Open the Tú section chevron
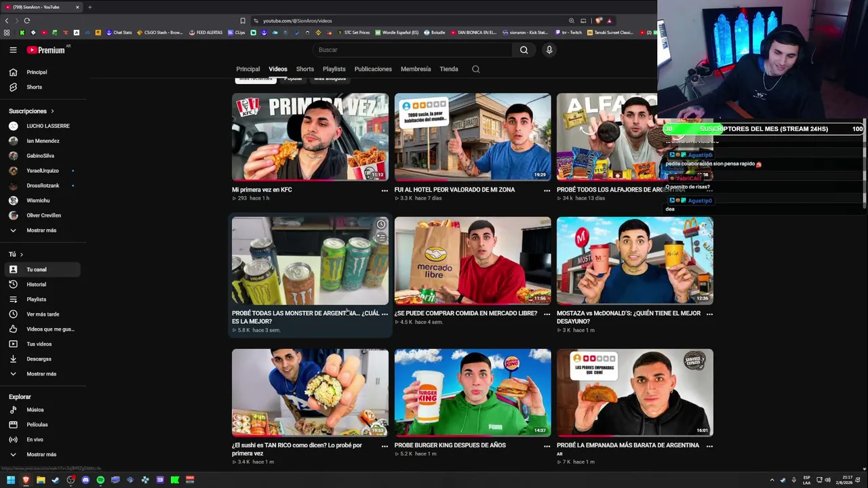Screen dimensions: 868x488 [21, 255]
